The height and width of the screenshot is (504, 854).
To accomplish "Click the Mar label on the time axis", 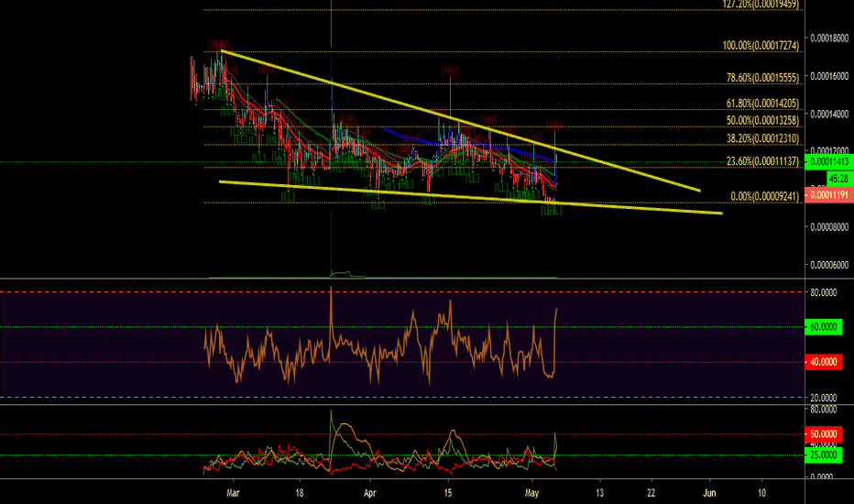I will [233, 493].
